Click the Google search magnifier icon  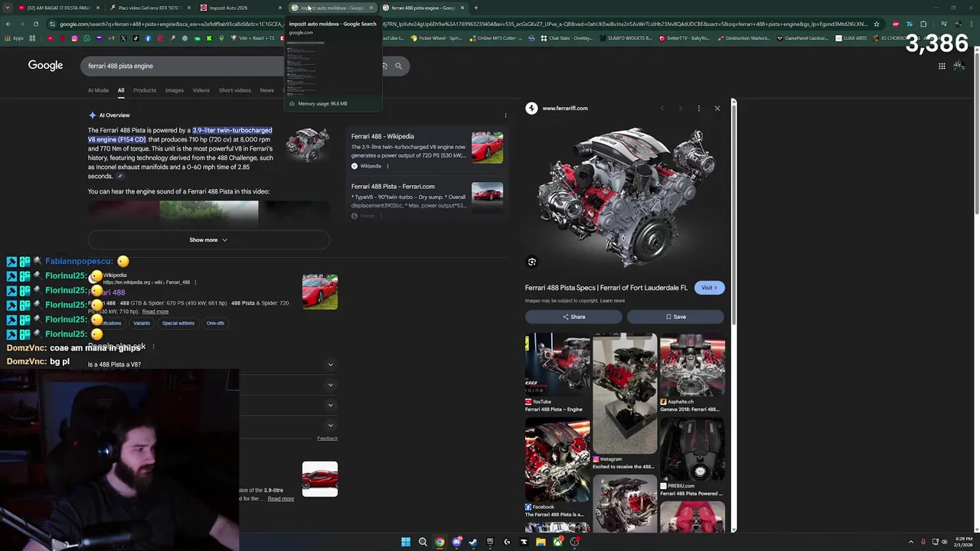tap(398, 66)
